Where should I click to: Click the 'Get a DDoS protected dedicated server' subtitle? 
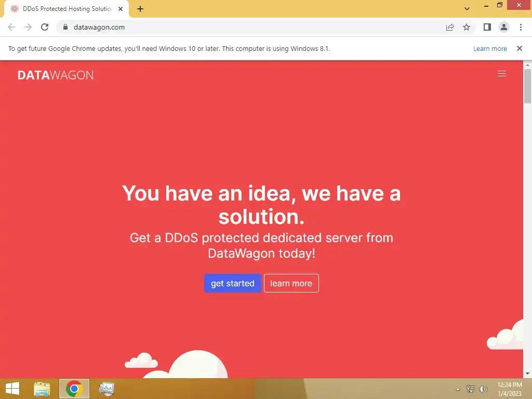click(x=261, y=245)
